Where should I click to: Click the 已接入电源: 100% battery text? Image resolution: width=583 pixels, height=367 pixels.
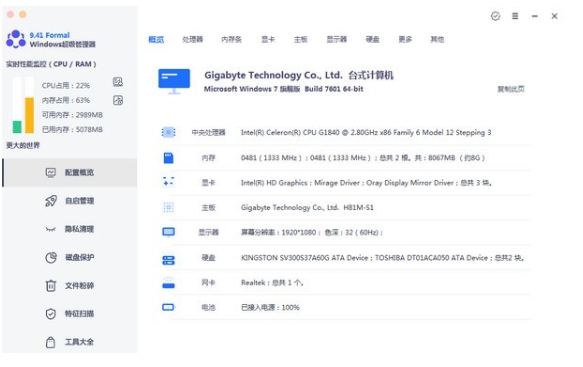(x=270, y=308)
